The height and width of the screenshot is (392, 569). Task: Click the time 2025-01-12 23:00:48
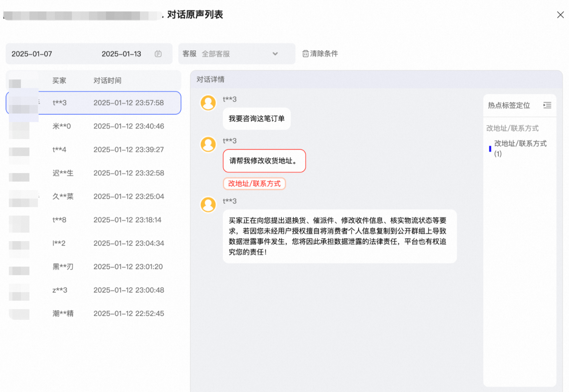129,290
